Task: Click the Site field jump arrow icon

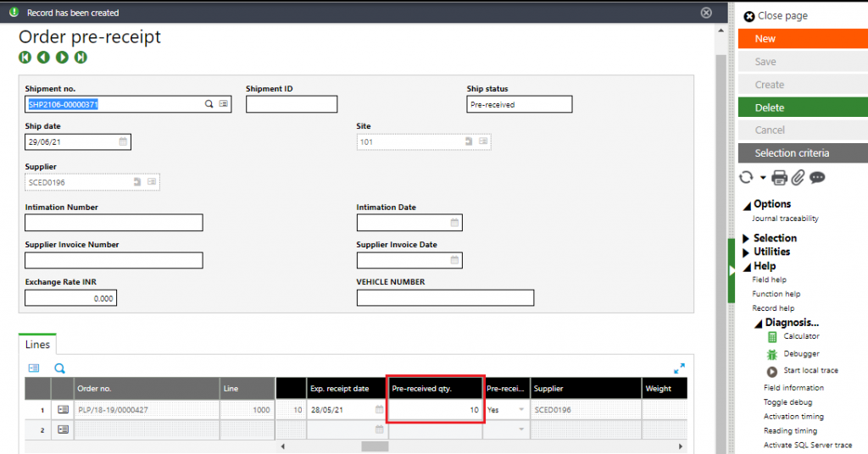Action: point(468,141)
